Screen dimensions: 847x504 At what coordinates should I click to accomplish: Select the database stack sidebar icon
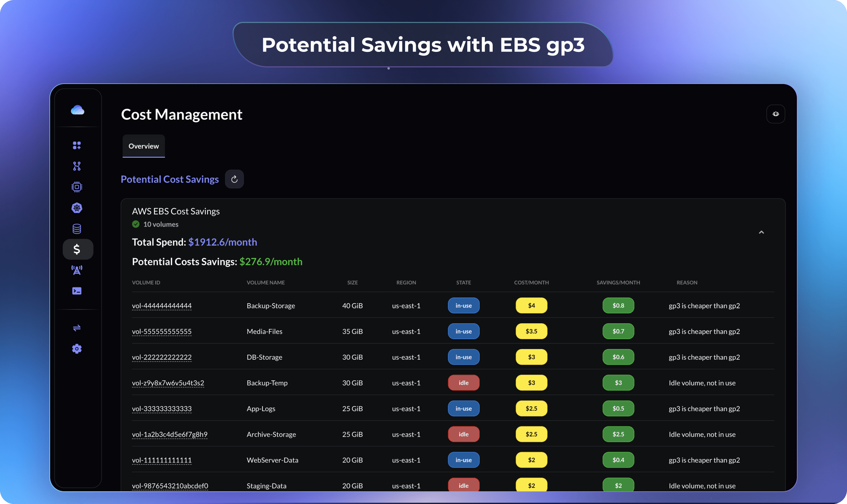click(x=77, y=229)
